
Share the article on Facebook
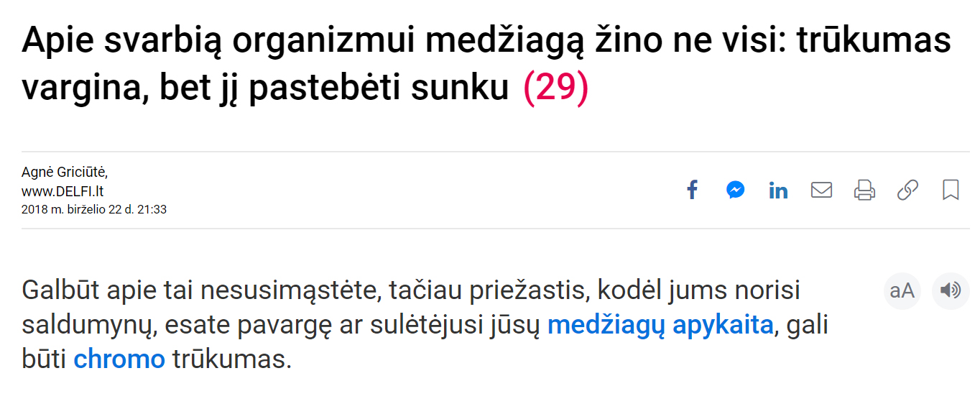point(692,190)
